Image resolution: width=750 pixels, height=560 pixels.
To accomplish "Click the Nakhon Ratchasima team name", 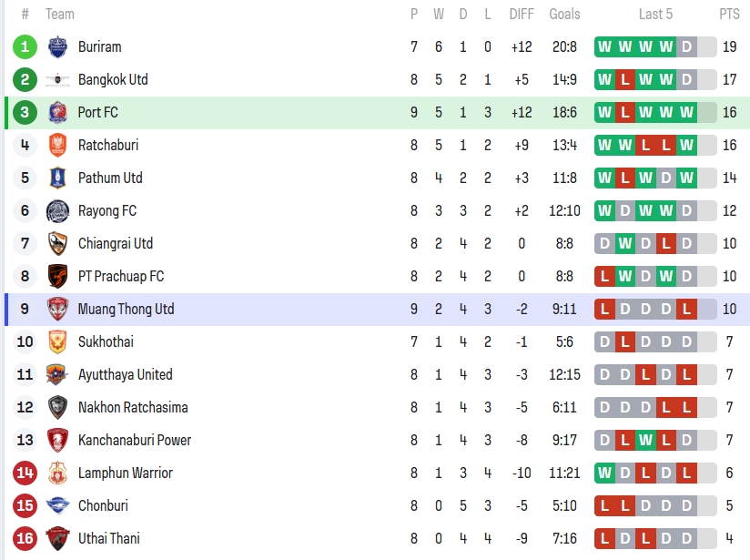I will coord(133,407).
